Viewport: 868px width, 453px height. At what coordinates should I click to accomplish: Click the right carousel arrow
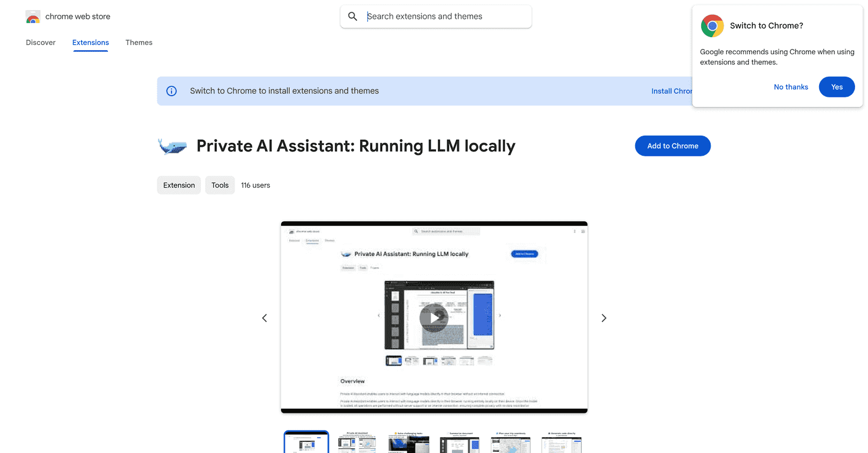(x=603, y=317)
